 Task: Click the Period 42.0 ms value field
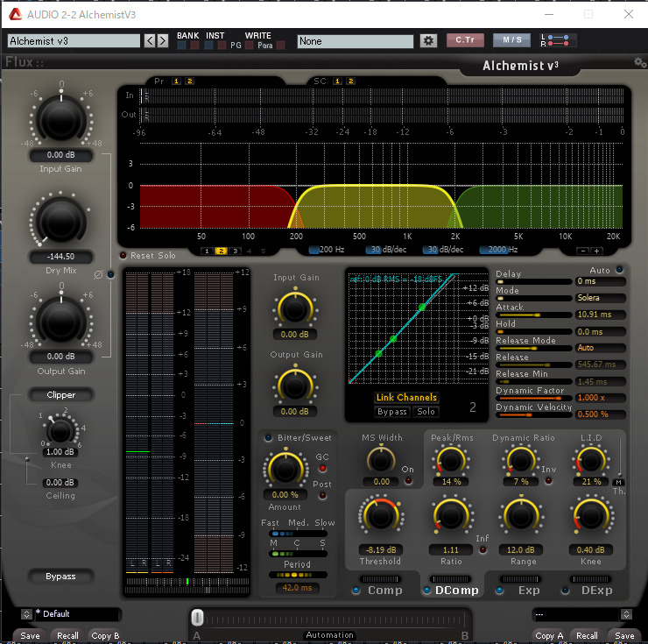297,588
